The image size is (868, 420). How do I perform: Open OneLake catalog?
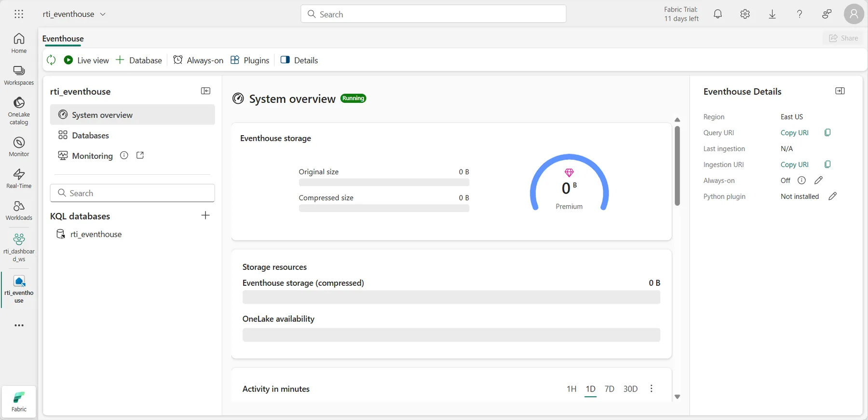[x=19, y=111]
